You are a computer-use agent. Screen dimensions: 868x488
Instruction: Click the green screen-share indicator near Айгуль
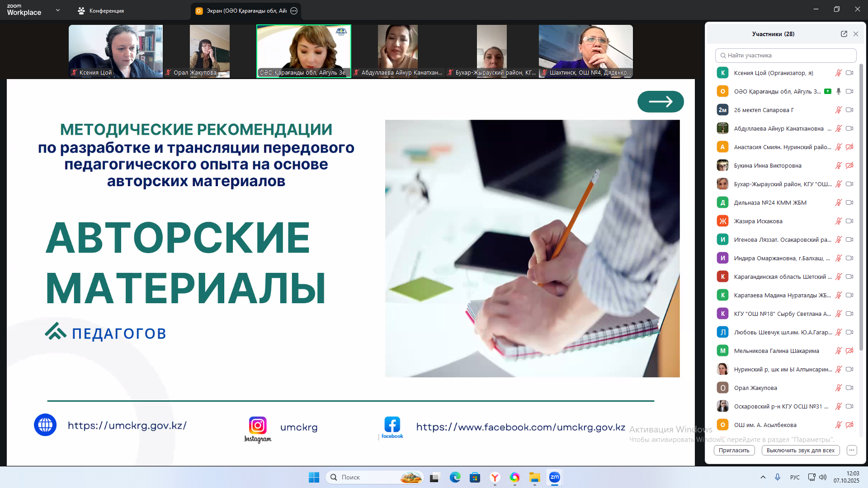pos(828,91)
